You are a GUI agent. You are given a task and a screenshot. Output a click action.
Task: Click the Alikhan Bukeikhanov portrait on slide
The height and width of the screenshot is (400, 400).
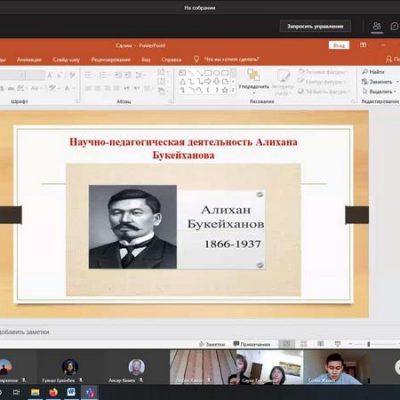pos(133,227)
